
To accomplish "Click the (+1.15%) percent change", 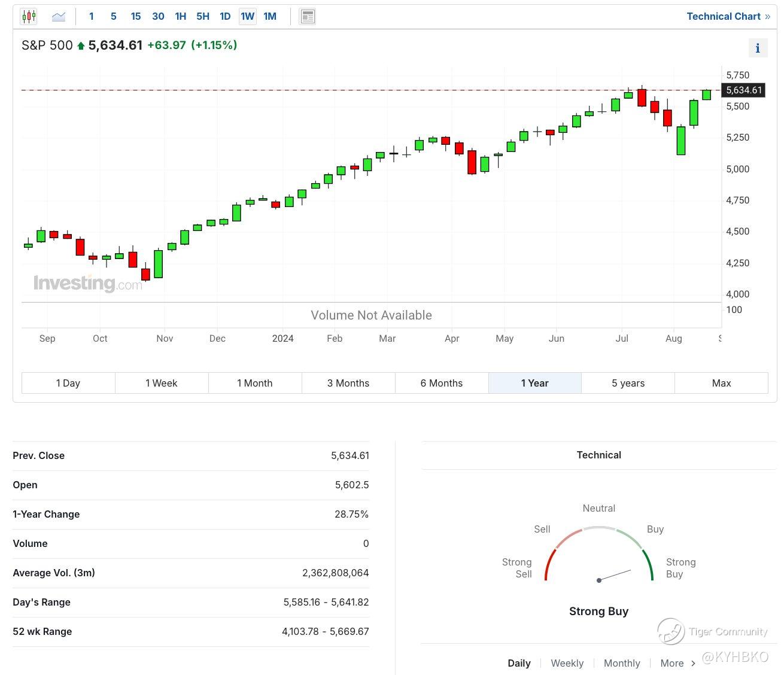I will click(214, 45).
